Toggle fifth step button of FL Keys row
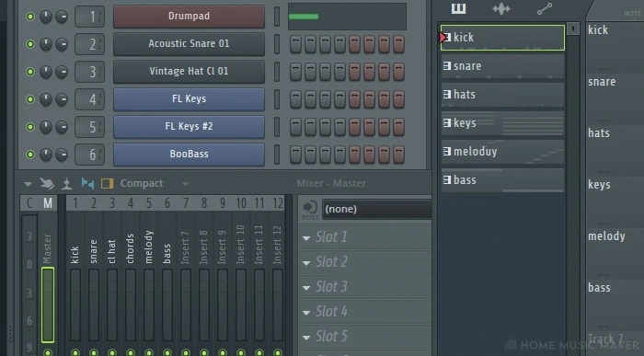Image resolution: width=644 pixels, height=356 pixels. point(354,99)
